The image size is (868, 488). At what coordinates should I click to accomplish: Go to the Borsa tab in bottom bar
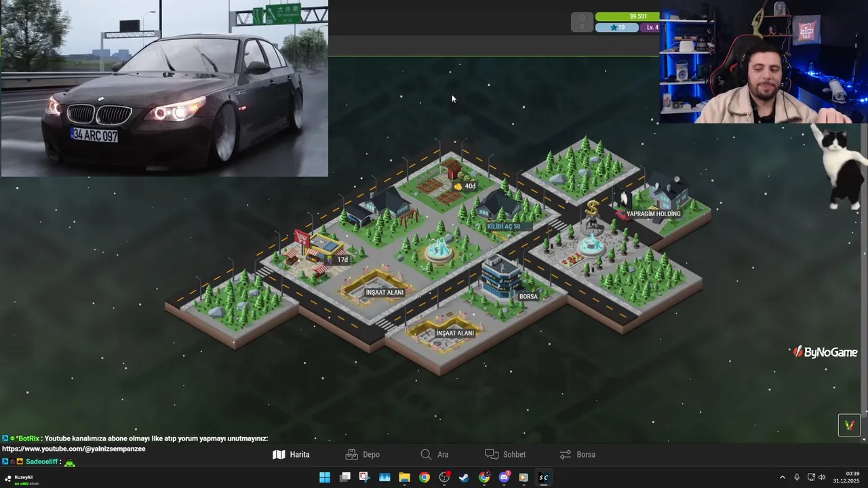pos(578,455)
